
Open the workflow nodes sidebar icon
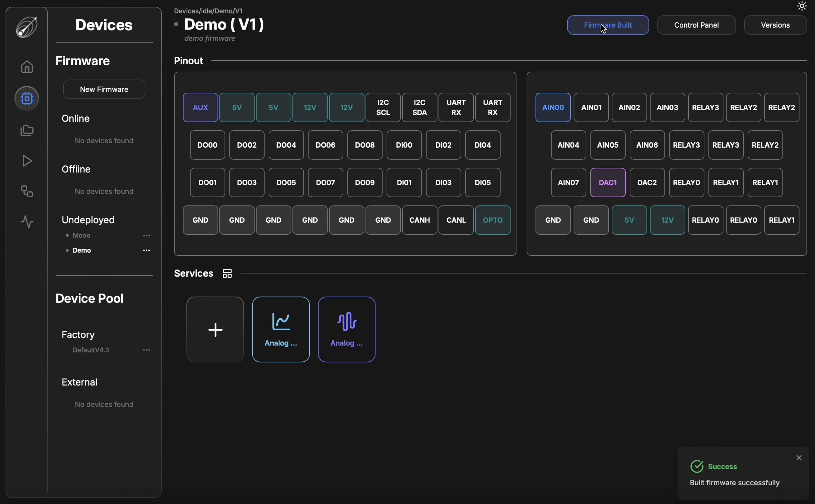coord(27,191)
